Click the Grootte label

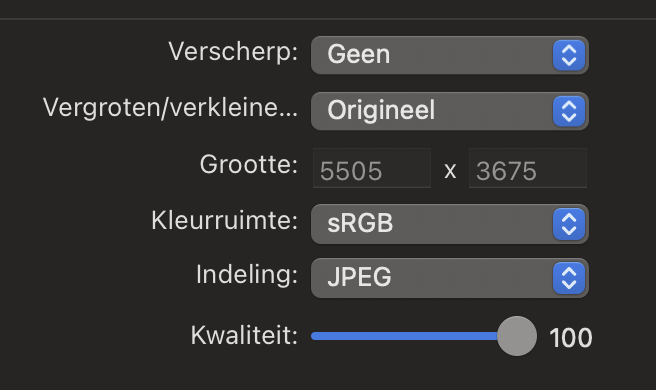pyautogui.click(x=249, y=164)
